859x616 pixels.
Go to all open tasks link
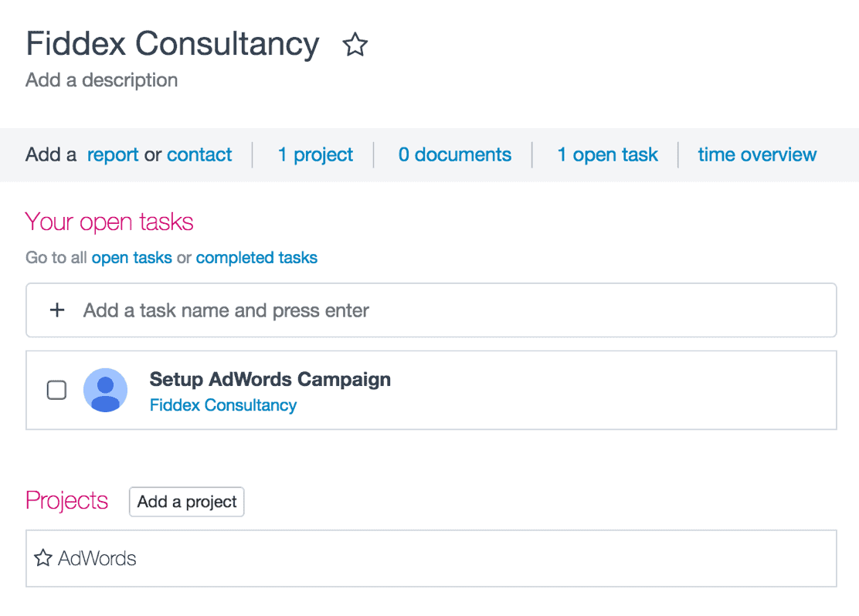(131, 258)
